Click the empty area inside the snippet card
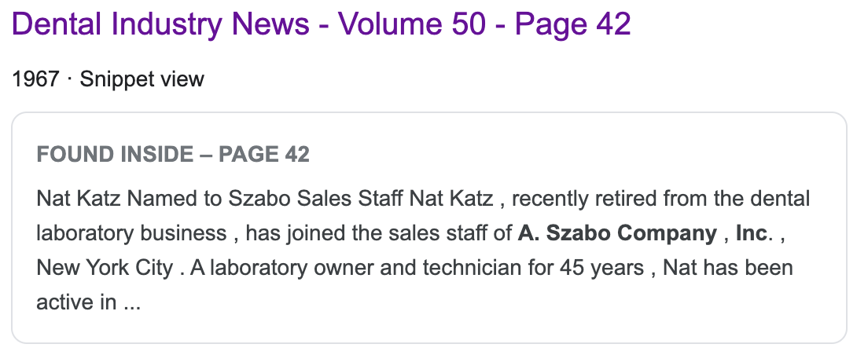868x355 pixels. pyautogui.click(x=511, y=314)
